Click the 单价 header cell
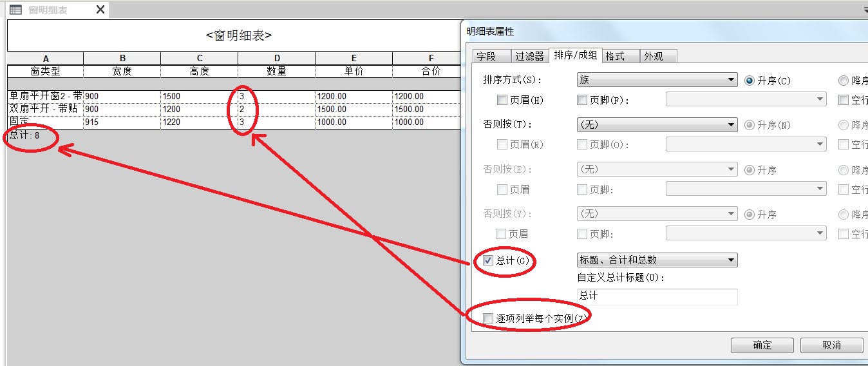The height and width of the screenshot is (366, 868). pyautogui.click(x=354, y=71)
